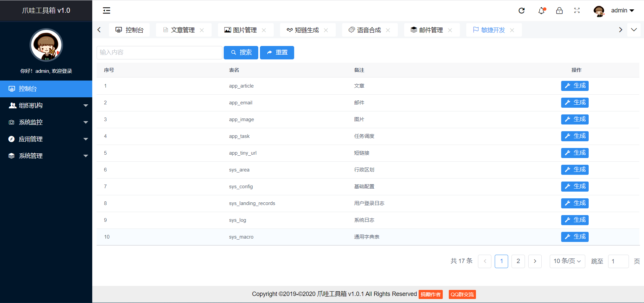Viewport: 644px width, 303px height.
Task: Switch to the 控制台 tab
Action: 129,30
